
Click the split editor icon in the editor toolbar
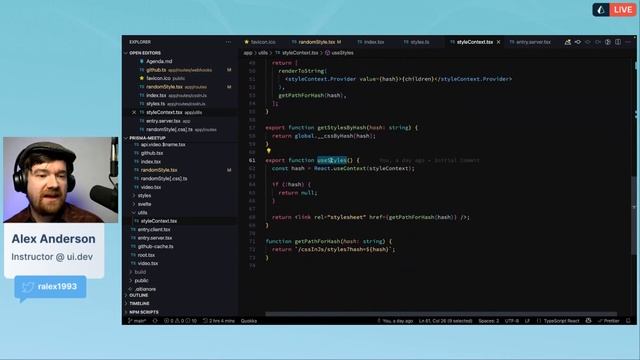618,42
